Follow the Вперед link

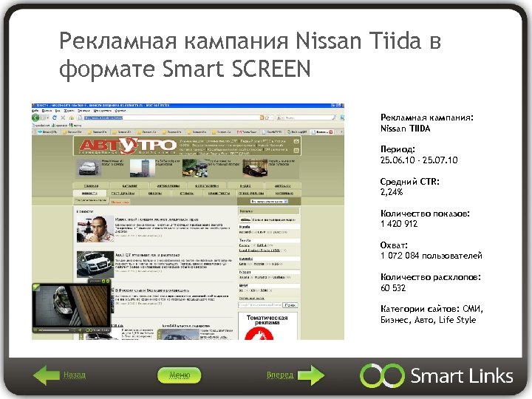280,375
